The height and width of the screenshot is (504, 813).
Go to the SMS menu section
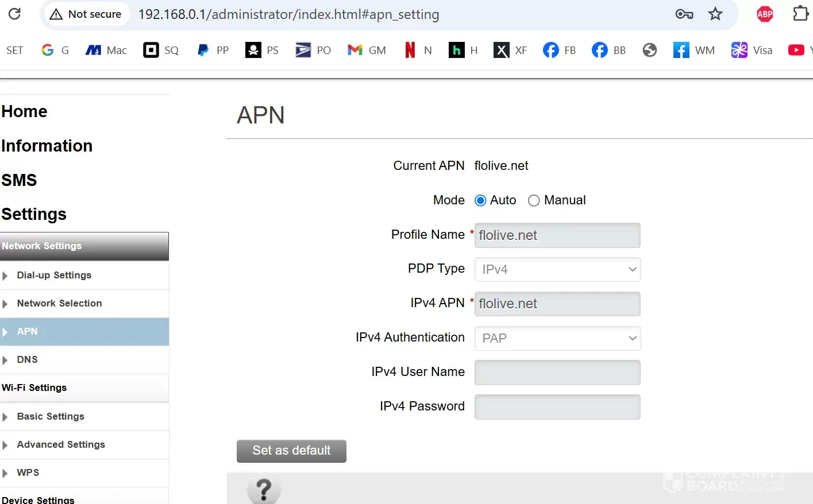[x=19, y=180]
